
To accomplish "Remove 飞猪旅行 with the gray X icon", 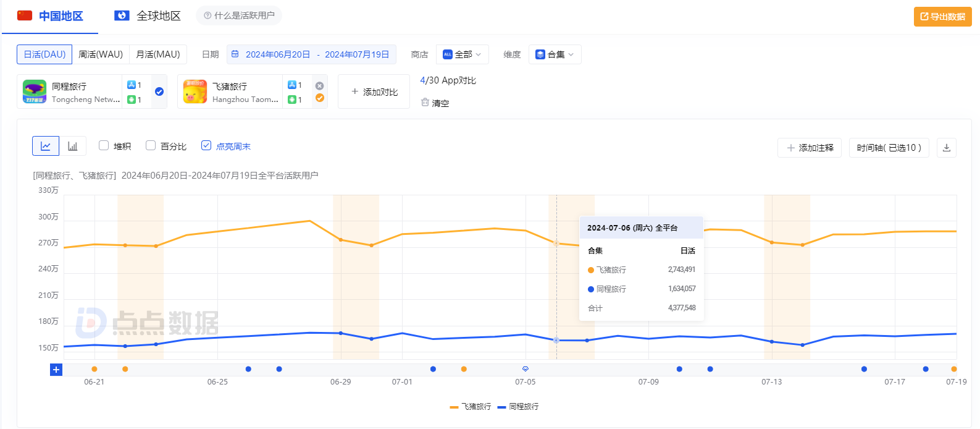I will point(319,86).
